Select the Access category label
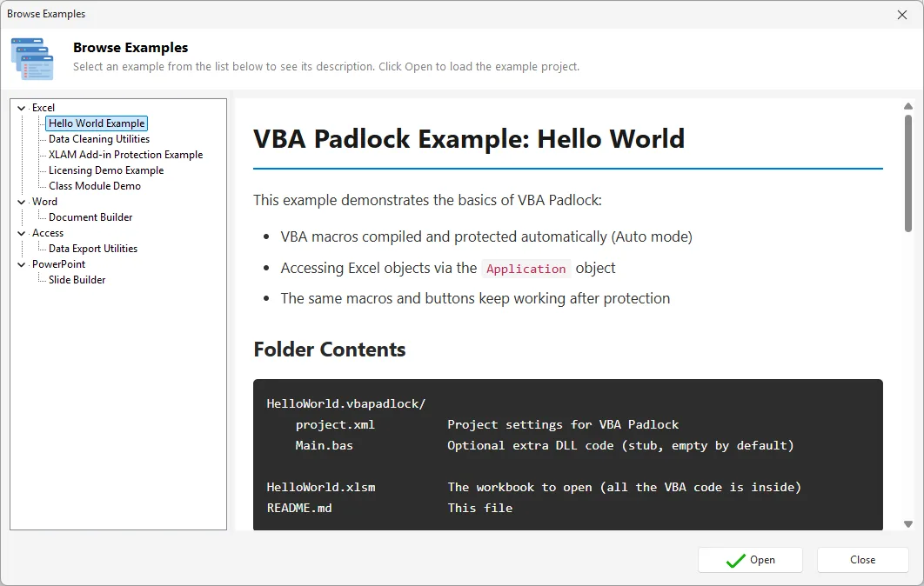This screenshot has width=924, height=586. (48, 233)
